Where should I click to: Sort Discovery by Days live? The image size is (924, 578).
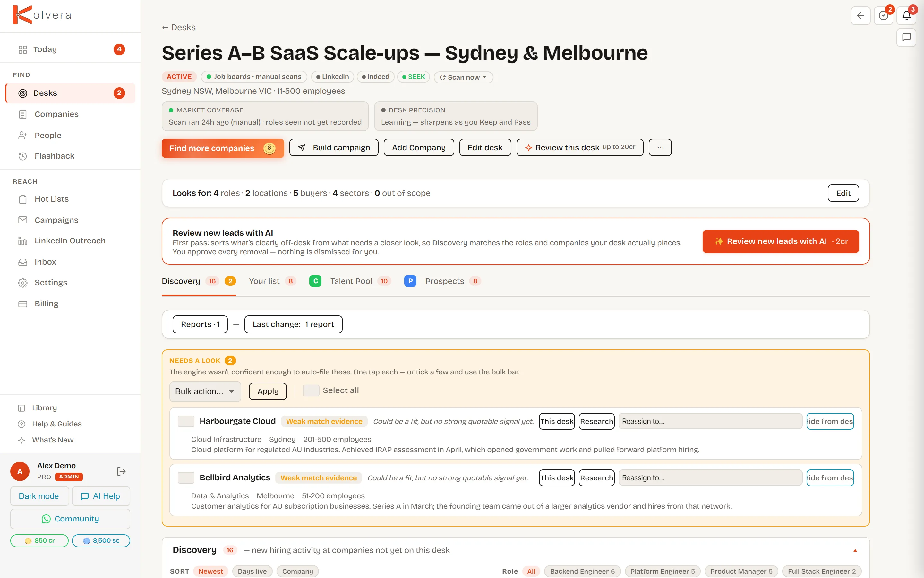click(252, 571)
